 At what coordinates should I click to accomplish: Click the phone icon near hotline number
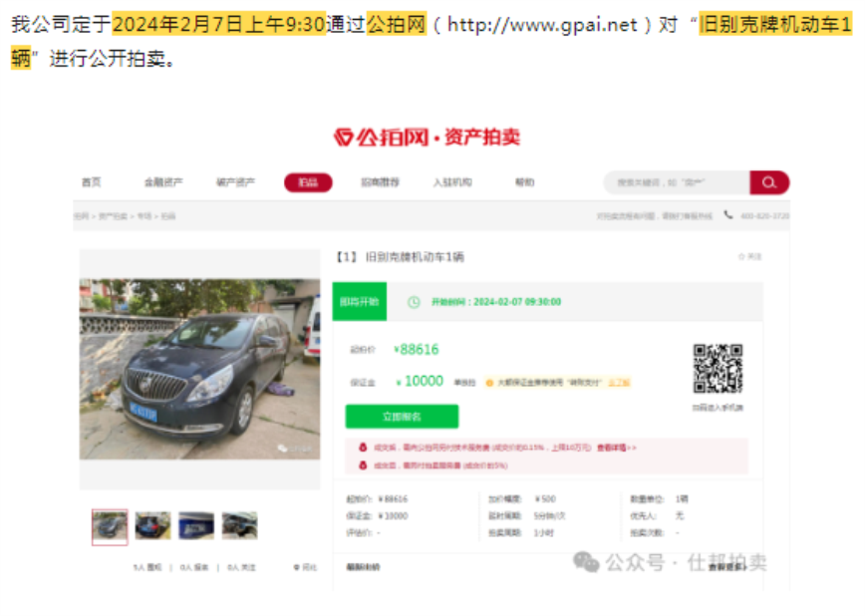pos(728,214)
